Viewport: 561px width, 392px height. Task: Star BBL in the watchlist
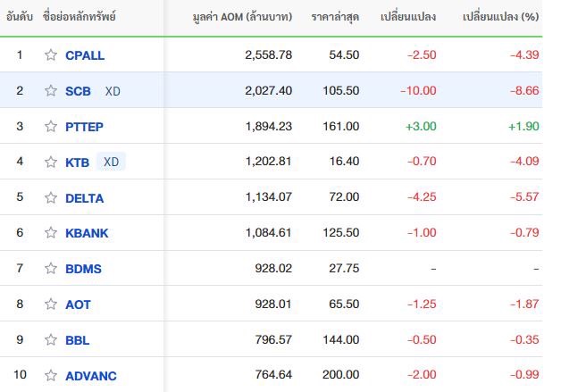(x=51, y=340)
